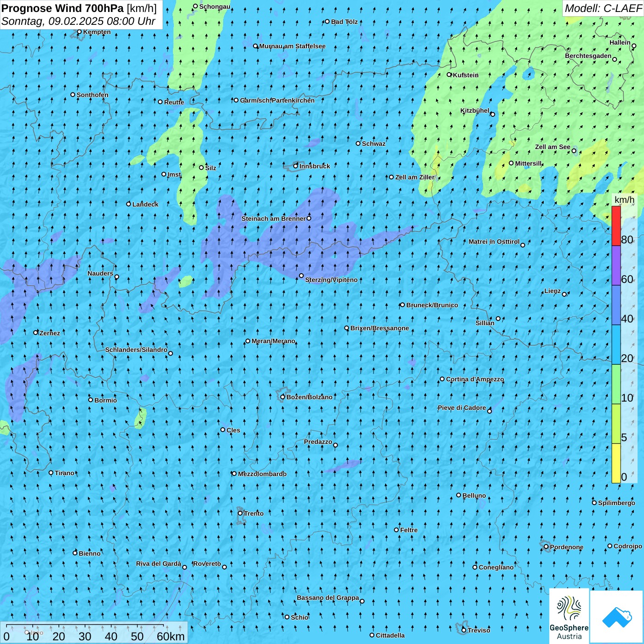Image resolution: width=644 pixels, height=644 pixels.
Task: Click the Bormio location marker
Action: click(x=91, y=400)
